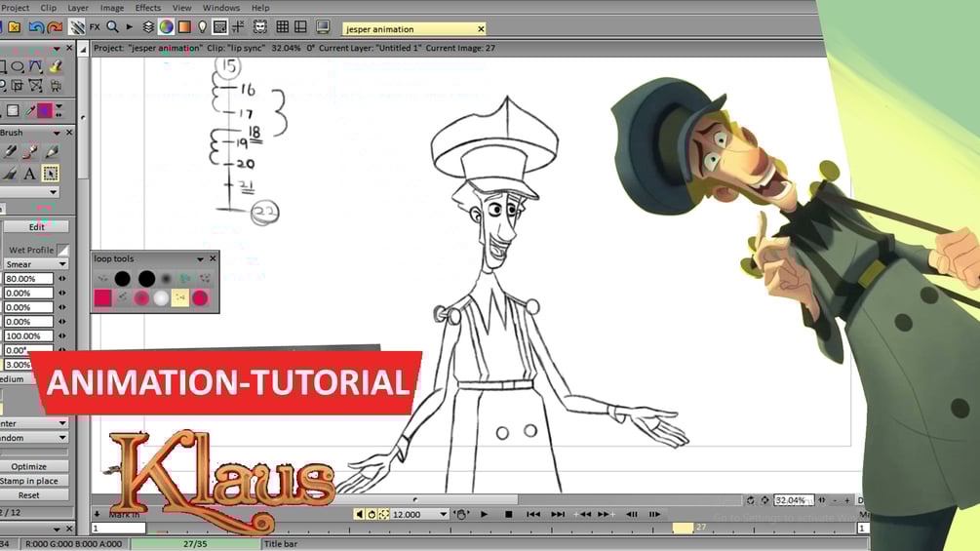Click the current color swatch in tool panel
The width and height of the screenshot is (980, 551).
(45, 111)
